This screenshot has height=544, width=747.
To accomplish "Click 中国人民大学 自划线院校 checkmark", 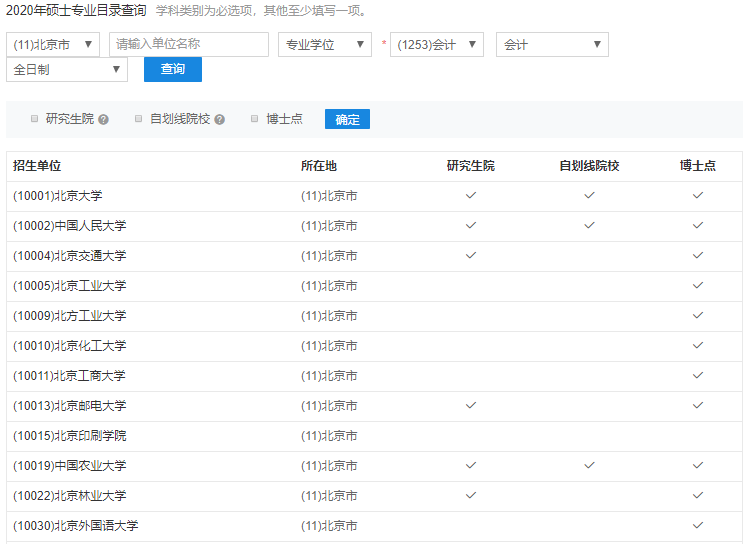I will [589, 225].
